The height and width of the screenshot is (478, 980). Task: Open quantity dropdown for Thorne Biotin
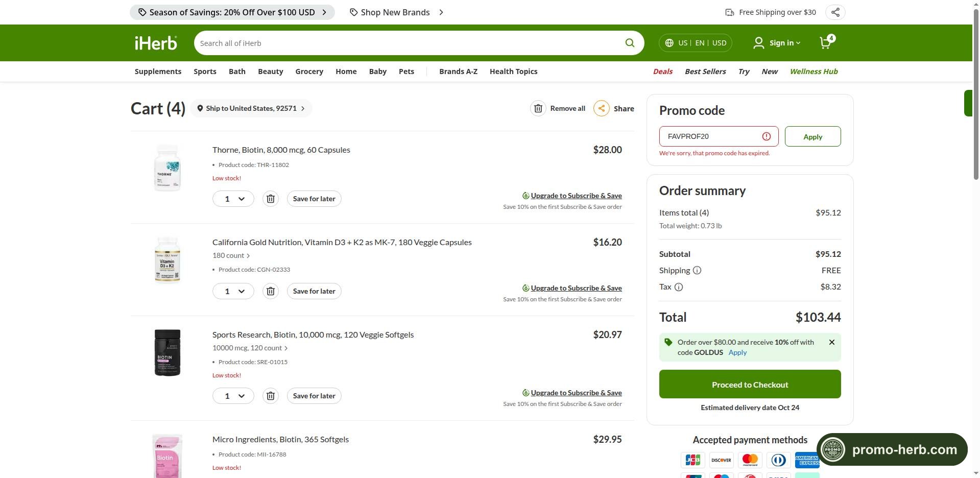tap(233, 199)
